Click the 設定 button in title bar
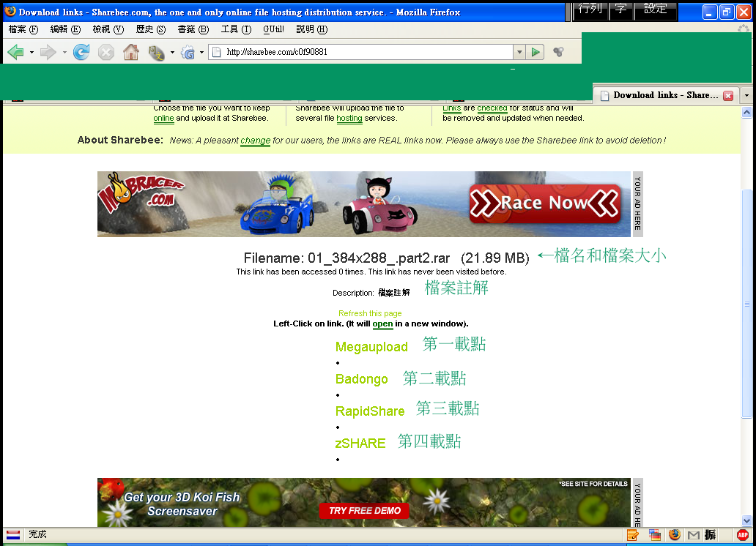Screen dimensions: 756x546 coord(655,10)
